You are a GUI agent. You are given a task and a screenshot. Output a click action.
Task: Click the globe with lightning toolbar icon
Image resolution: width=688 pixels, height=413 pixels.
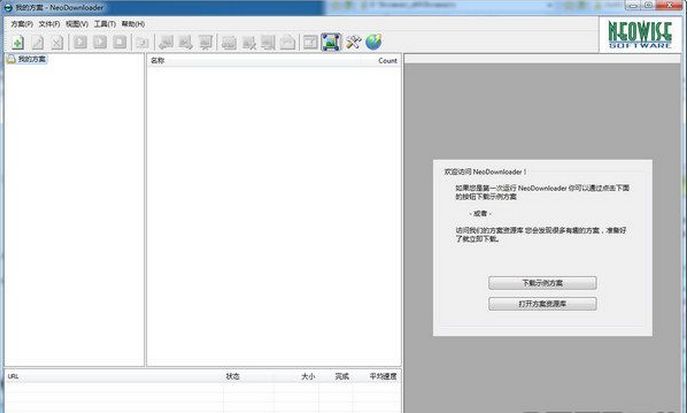pos(373,42)
